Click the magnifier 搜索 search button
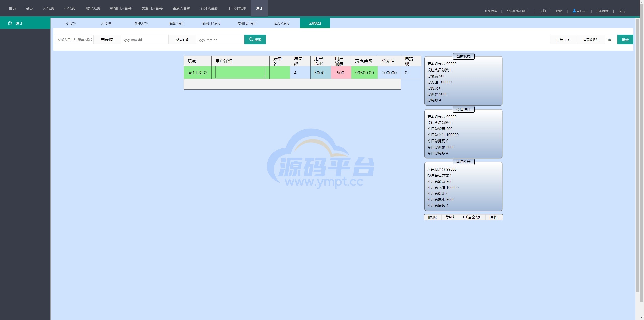The image size is (644, 320). point(255,40)
